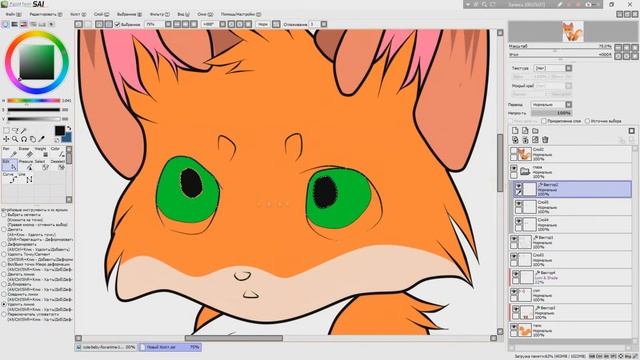Image resolution: width=640 pixels, height=360 pixels.
Task: Select the rectangular selection tool
Action: [x=6, y=131]
